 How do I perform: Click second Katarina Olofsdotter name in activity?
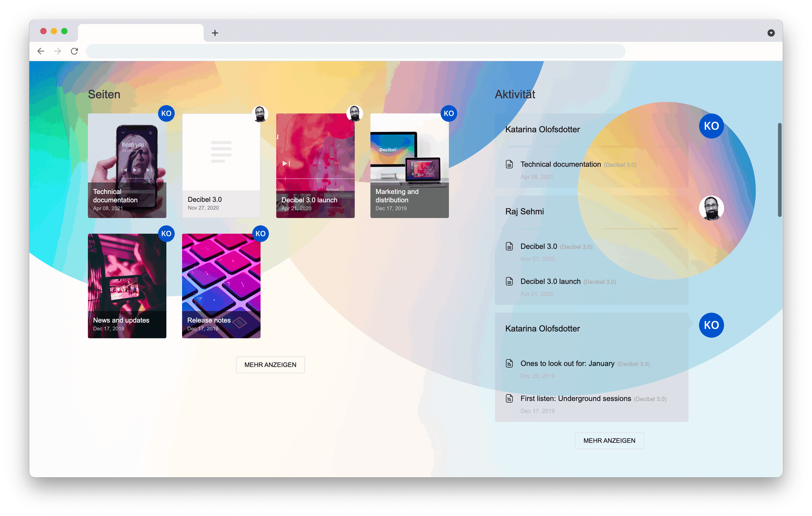click(x=542, y=329)
